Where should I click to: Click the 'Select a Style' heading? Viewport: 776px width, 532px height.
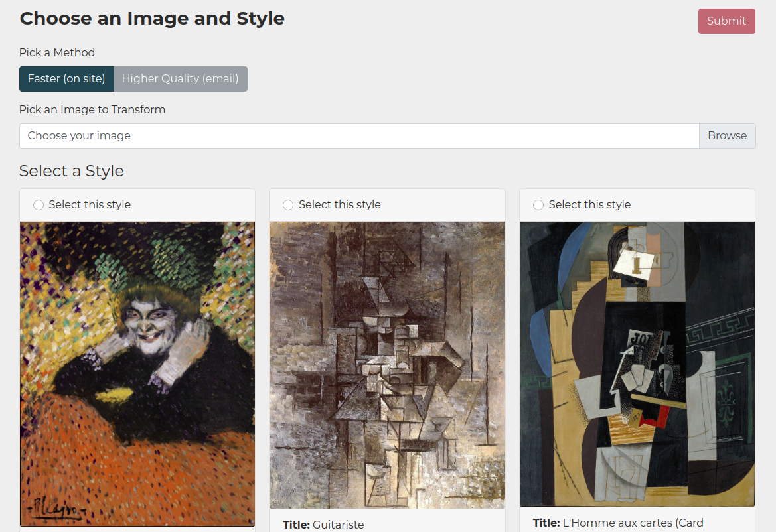[71, 170]
